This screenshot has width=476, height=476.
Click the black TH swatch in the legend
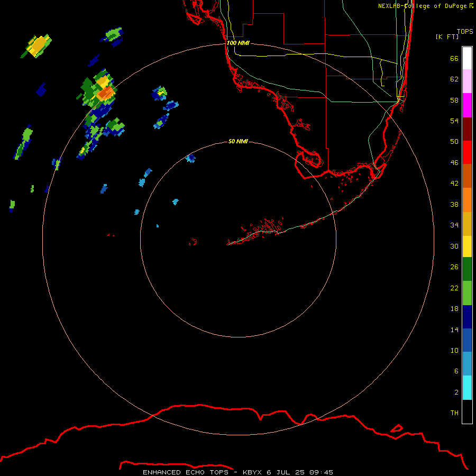coord(467,411)
